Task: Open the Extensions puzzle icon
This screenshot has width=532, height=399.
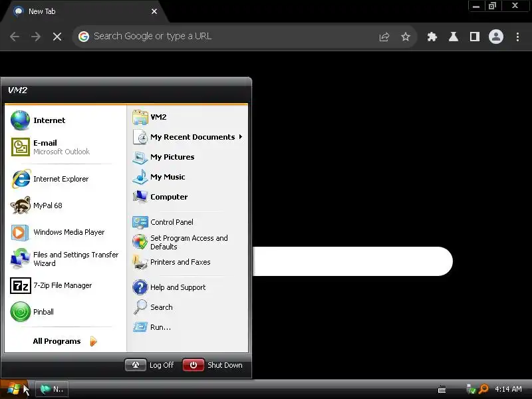Action: (432, 37)
